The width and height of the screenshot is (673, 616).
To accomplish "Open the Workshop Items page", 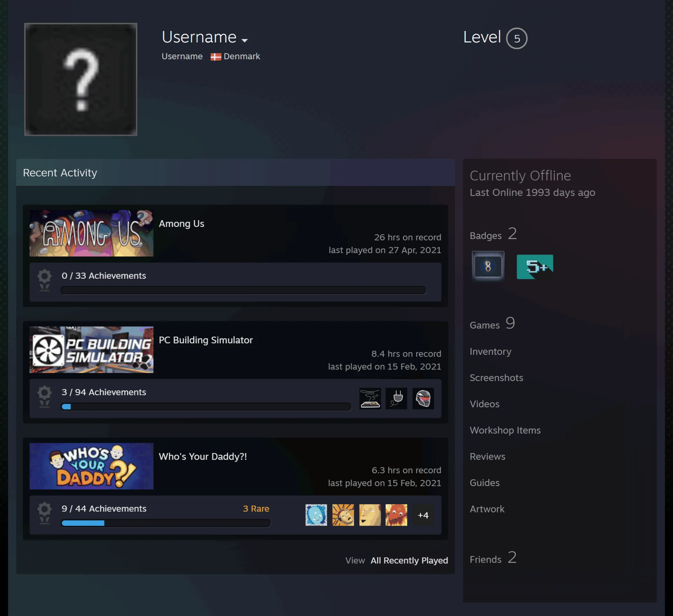I will [505, 431].
